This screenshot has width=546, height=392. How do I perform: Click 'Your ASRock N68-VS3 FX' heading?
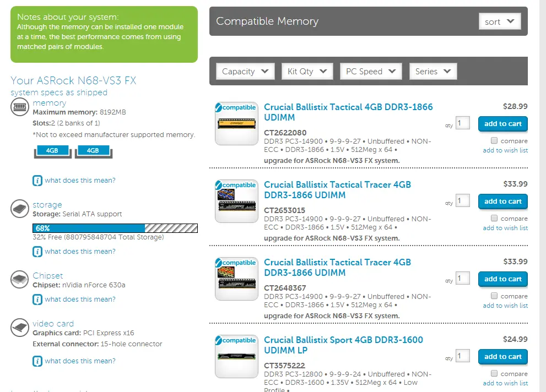point(73,80)
